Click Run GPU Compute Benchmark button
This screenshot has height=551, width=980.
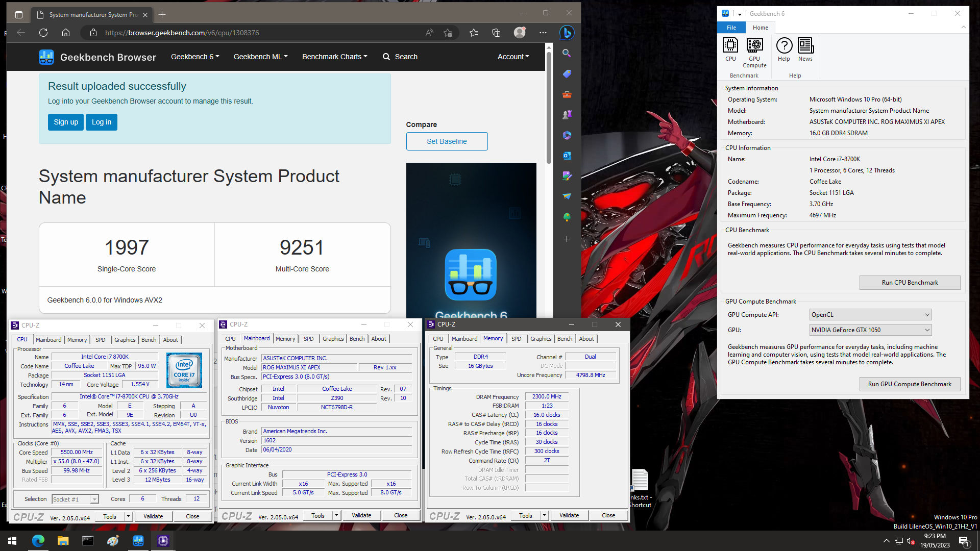click(x=910, y=384)
